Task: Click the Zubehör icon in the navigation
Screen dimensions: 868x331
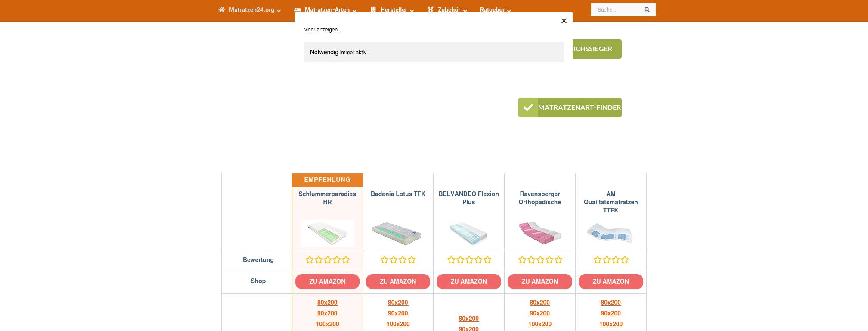Action: [430, 10]
